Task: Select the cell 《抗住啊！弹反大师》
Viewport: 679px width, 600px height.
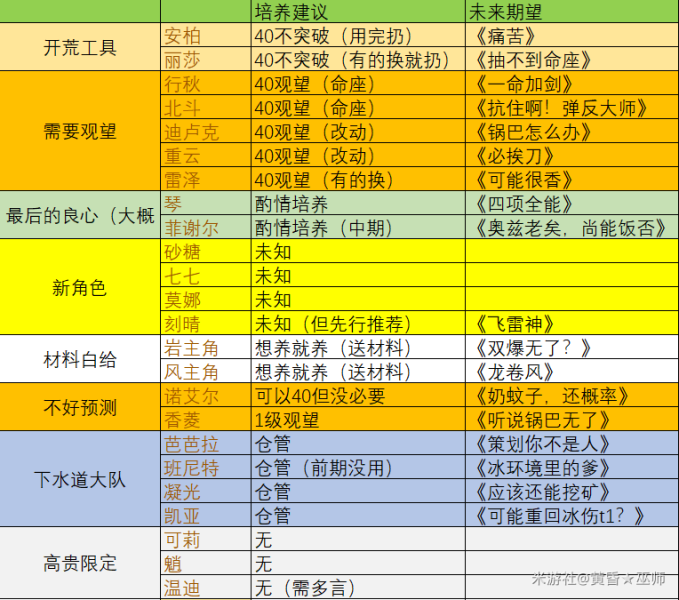Action: pos(572,107)
